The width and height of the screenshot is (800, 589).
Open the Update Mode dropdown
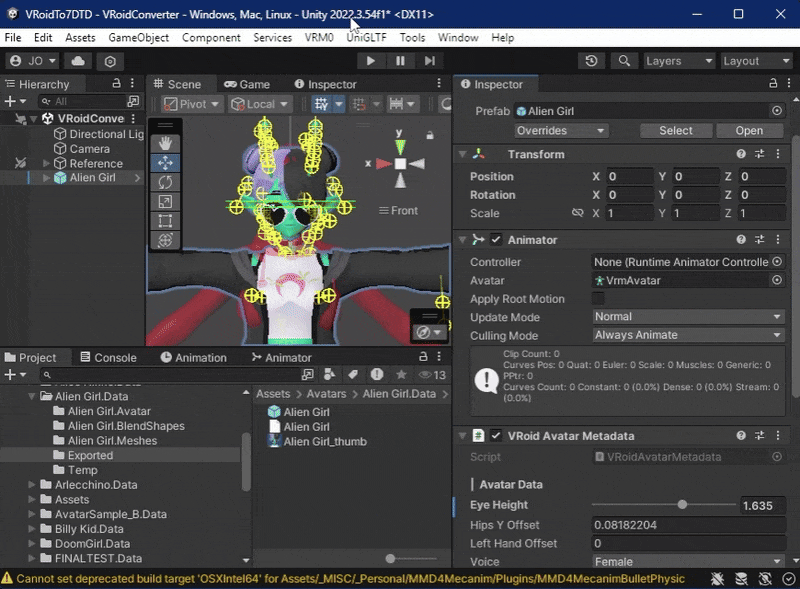(x=688, y=317)
